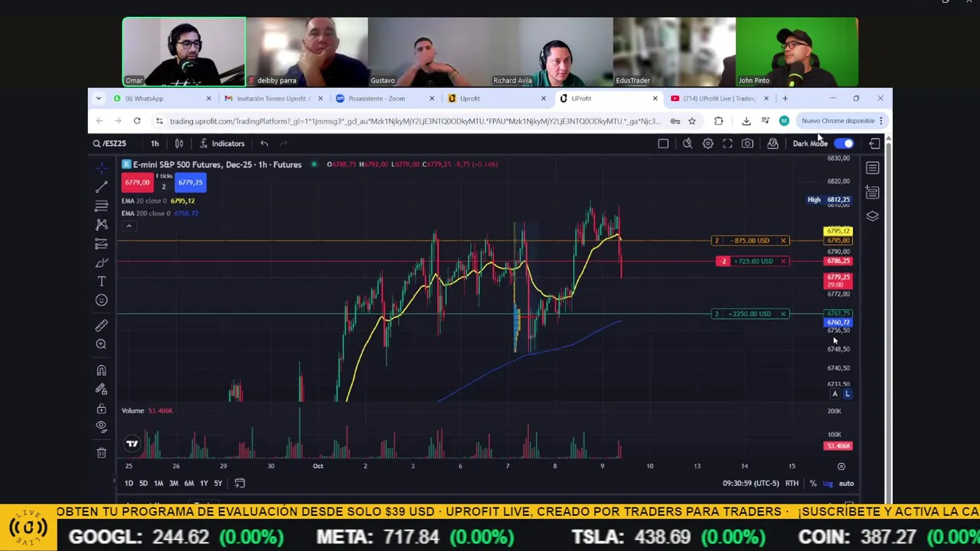Remove drawings with trash icon
Screen dimensions: 980x551
(x=101, y=453)
